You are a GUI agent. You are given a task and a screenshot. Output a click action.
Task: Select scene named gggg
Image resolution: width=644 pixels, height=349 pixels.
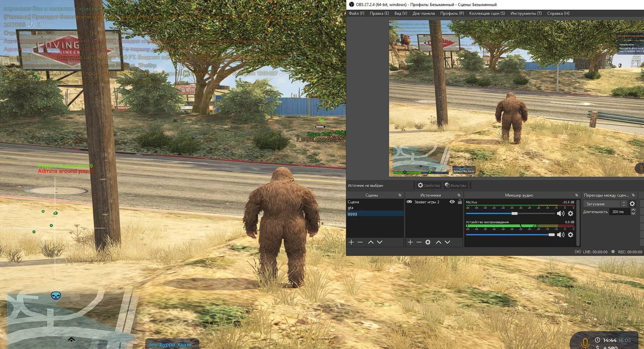pos(374,214)
